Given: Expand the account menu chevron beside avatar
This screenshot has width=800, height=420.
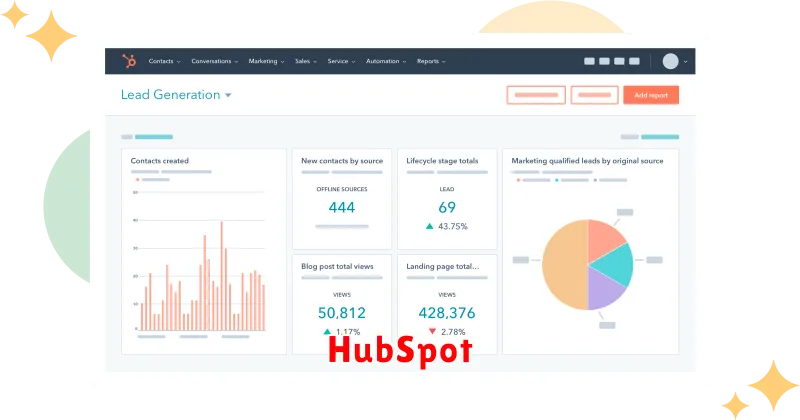Looking at the screenshot, I should 686,62.
